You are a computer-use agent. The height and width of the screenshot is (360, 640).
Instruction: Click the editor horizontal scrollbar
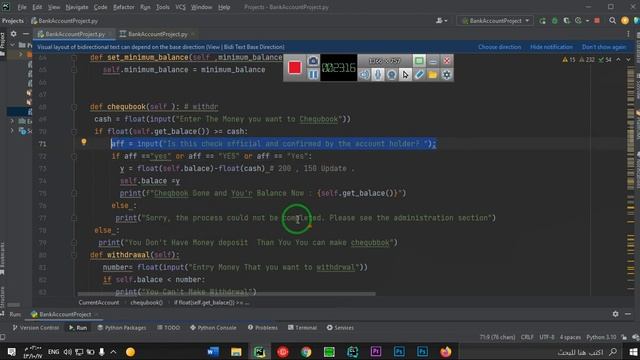[227, 293]
